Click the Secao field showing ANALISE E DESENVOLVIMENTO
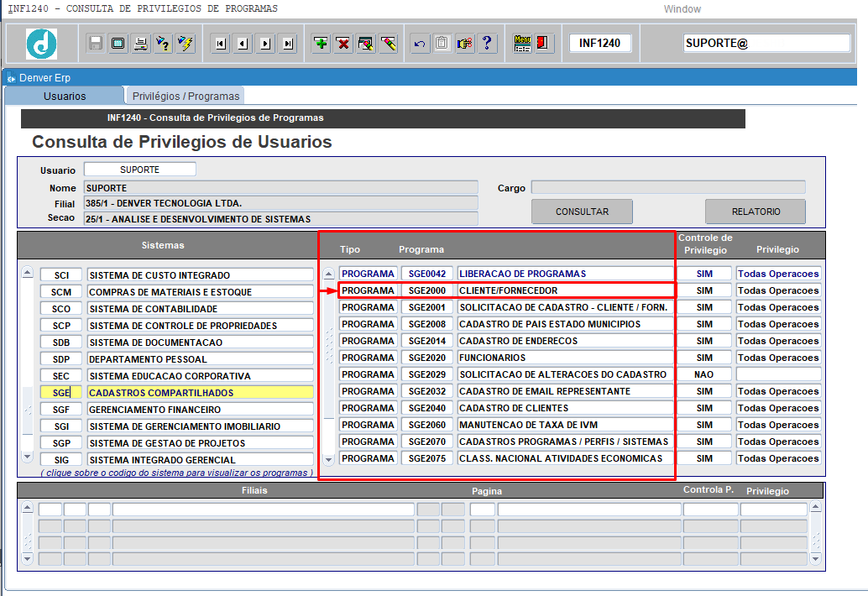The width and height of the screenshot is (868, 596). tap(280, 218)
